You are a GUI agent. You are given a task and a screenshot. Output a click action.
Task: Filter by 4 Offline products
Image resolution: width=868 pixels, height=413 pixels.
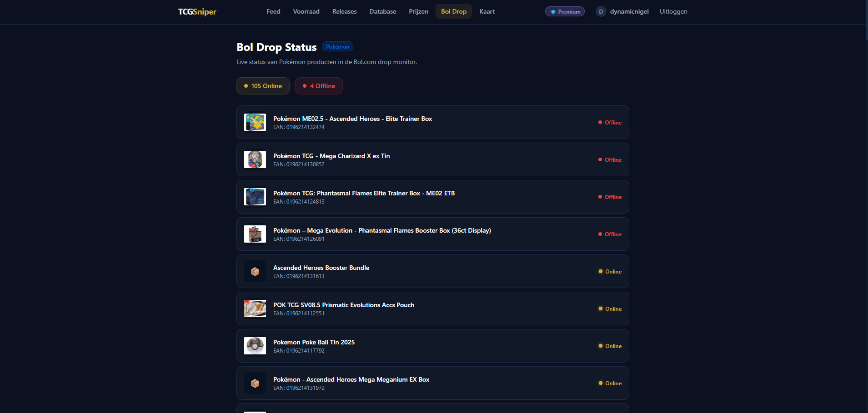tap(319, 86)
